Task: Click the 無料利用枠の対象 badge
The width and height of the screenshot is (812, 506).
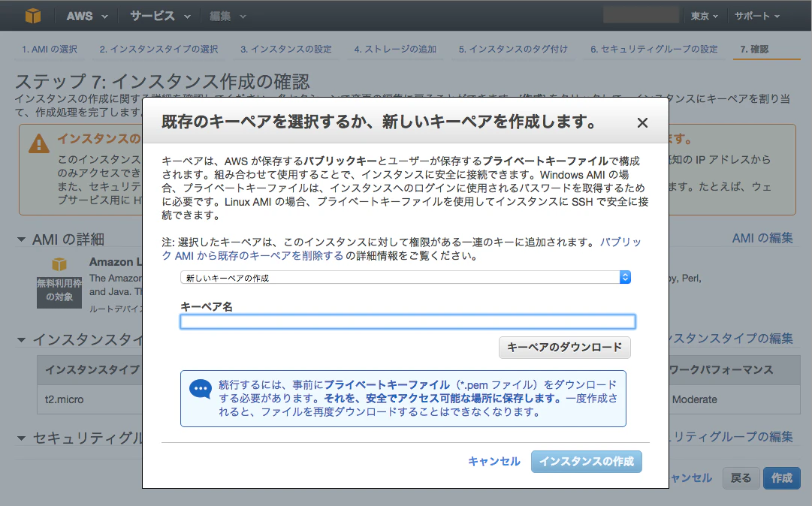Action: [59, 291]
